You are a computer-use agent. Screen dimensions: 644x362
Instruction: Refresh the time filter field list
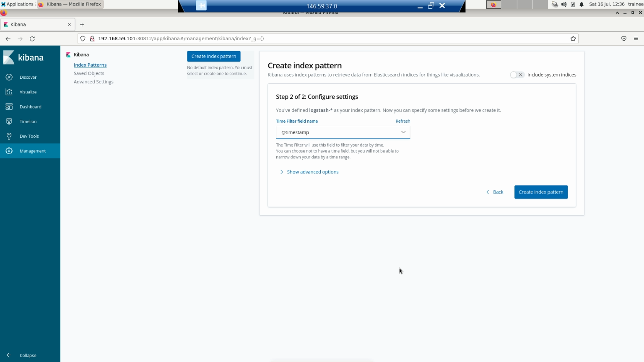(402, 121)
